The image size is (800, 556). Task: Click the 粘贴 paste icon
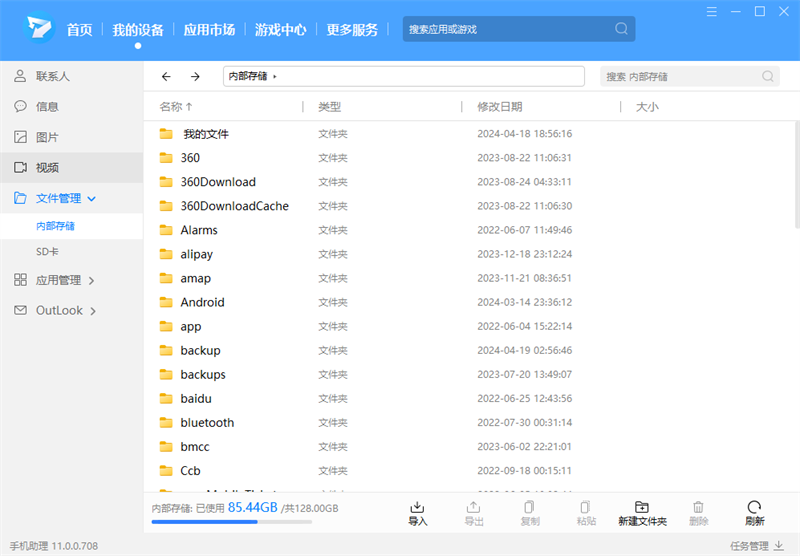click(586, 507)
